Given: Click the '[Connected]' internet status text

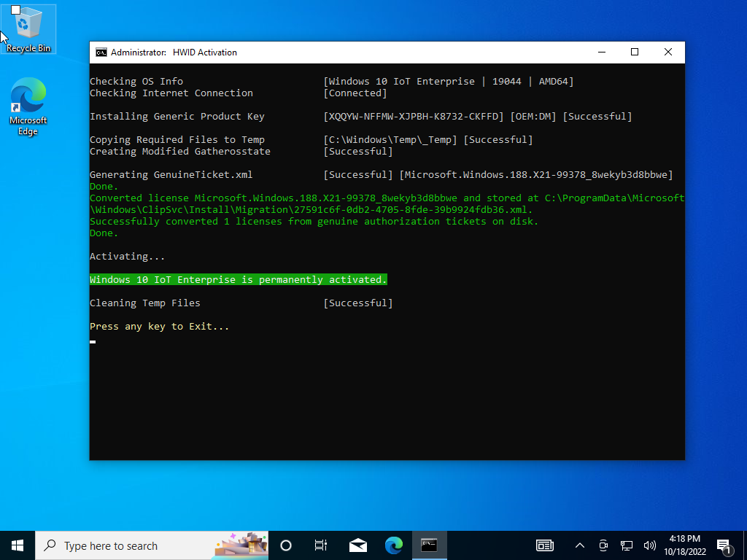Looking at the screenshot, I should [x=355, y=93].
